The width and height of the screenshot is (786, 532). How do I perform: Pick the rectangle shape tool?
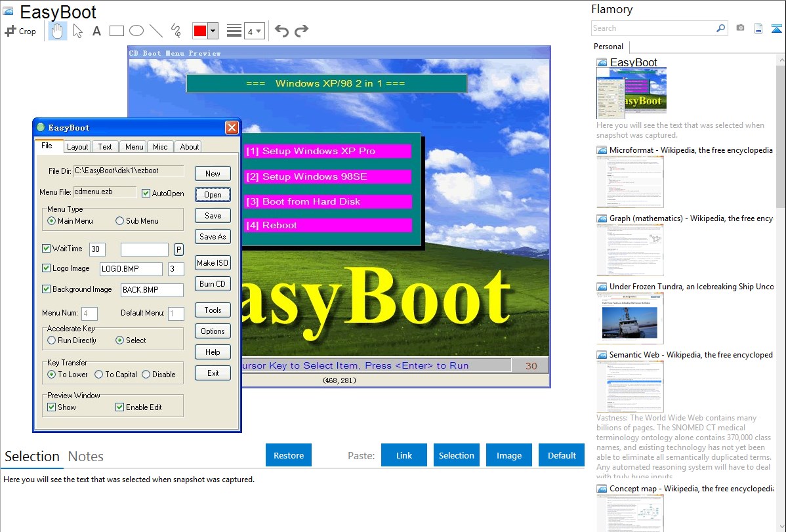tap(117, 31)
